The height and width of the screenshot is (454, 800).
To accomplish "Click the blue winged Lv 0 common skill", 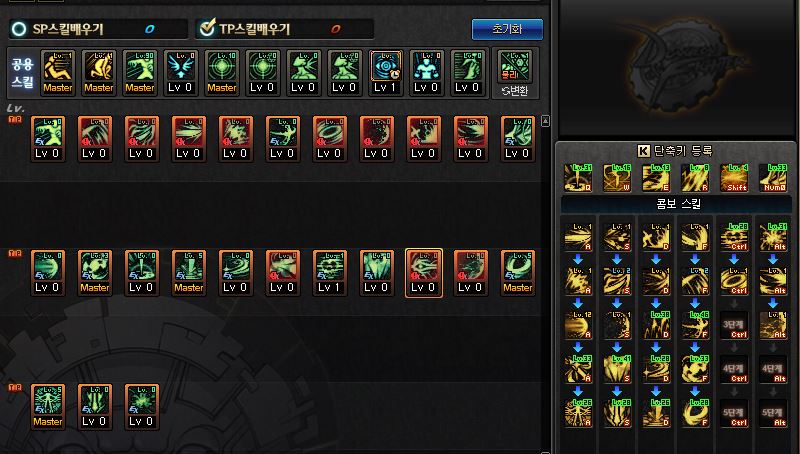I will tap(181, 72).
